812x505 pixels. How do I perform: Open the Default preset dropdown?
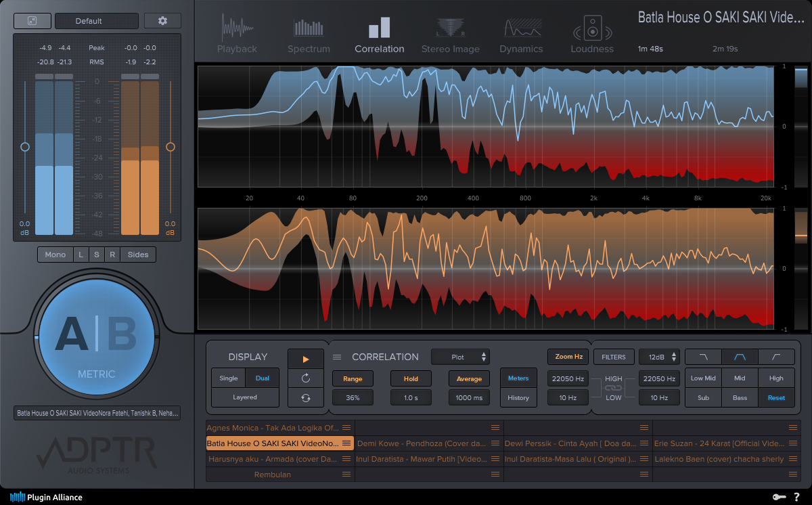point(97,21)
